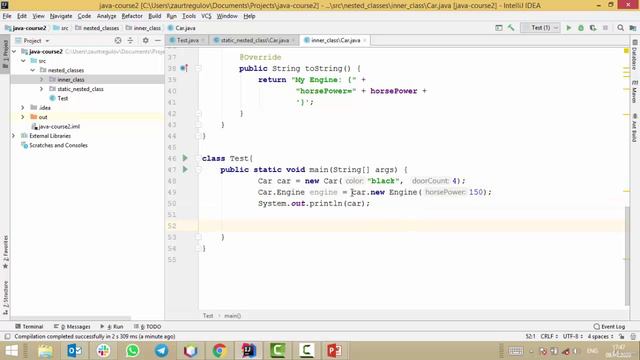Image resolution: width=640 pixels, height=360 pixels.
Task: Launch Chrome from the taskbar
Action: point(219,351)
